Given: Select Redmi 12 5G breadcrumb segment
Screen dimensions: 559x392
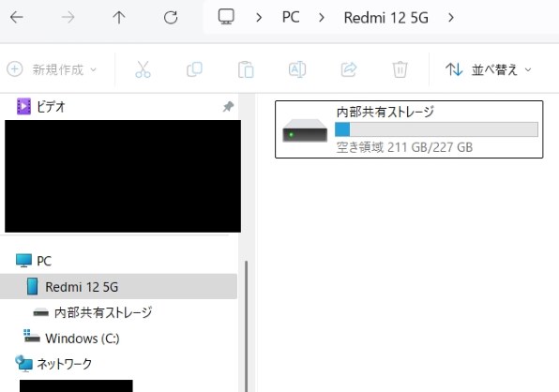Looking at the screenshot, I should point(386,18).
